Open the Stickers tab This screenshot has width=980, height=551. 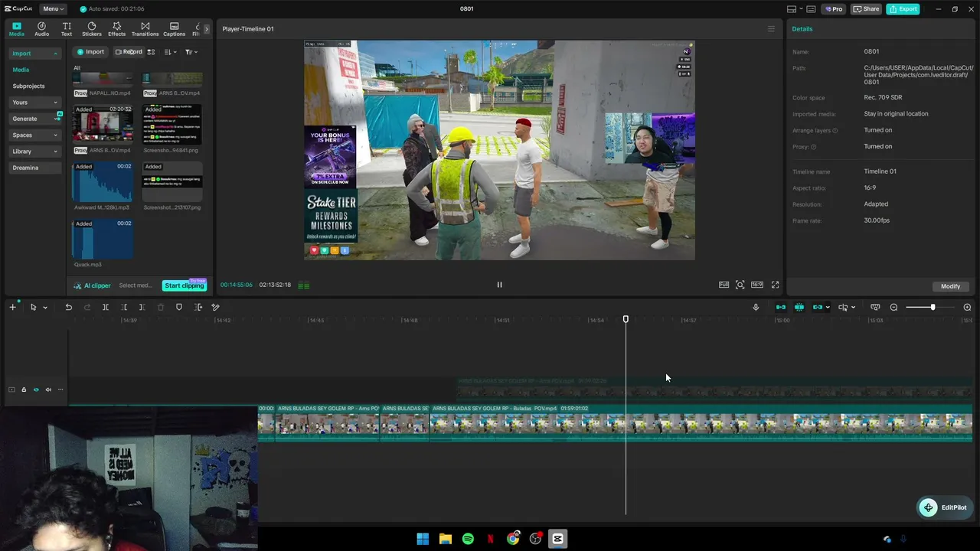tap(92, 29)
